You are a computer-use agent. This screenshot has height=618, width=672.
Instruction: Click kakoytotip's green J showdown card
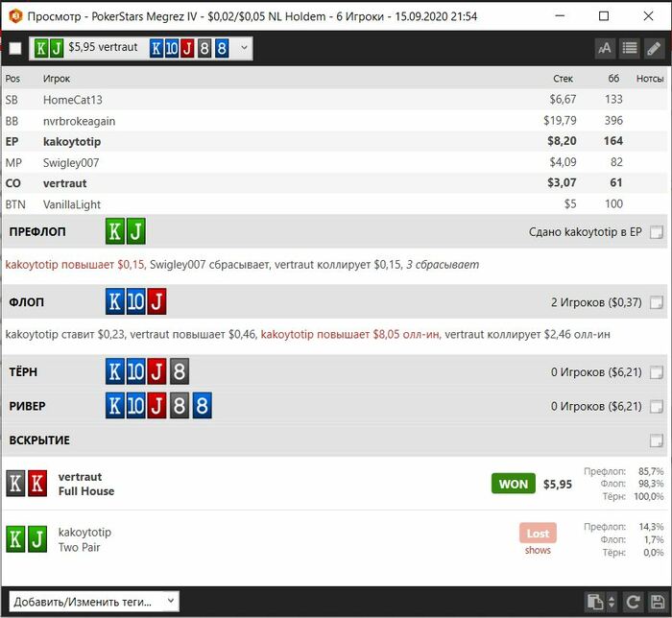coord(37,538)
